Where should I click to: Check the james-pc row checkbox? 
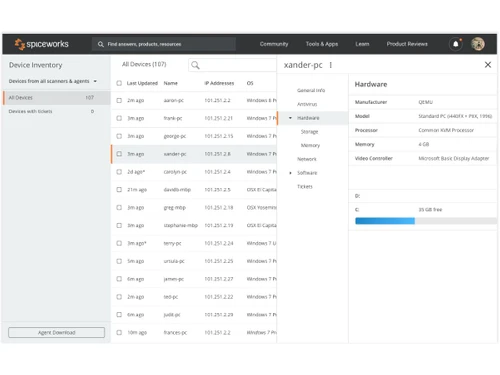(119, 279)
